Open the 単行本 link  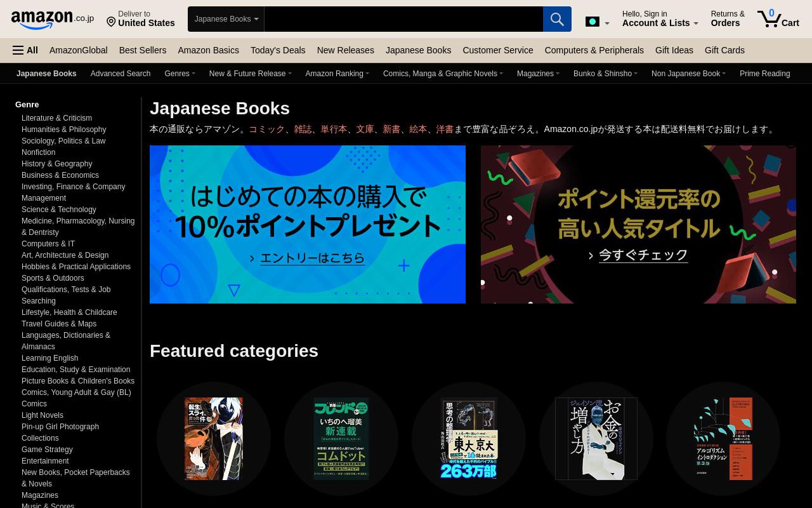tap(334, 129)
